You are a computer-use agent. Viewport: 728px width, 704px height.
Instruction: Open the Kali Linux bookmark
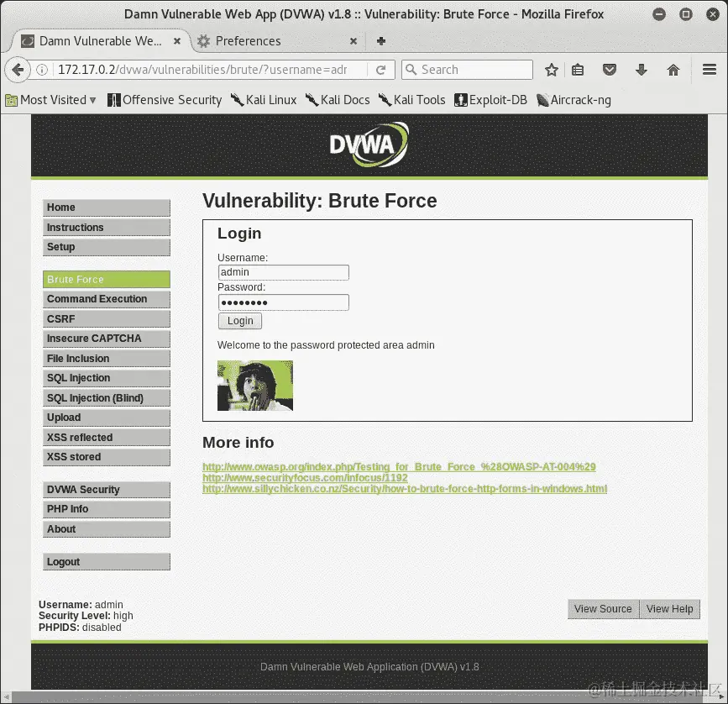tap(264, 100)
